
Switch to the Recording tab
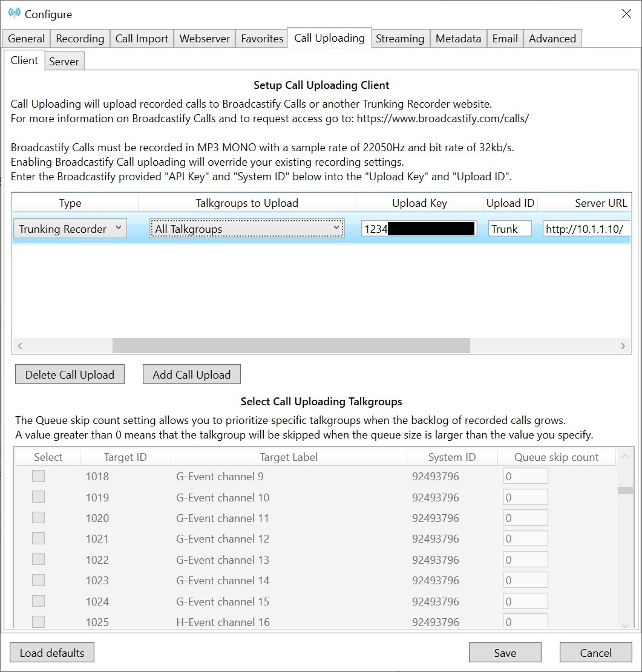[80, 39]
